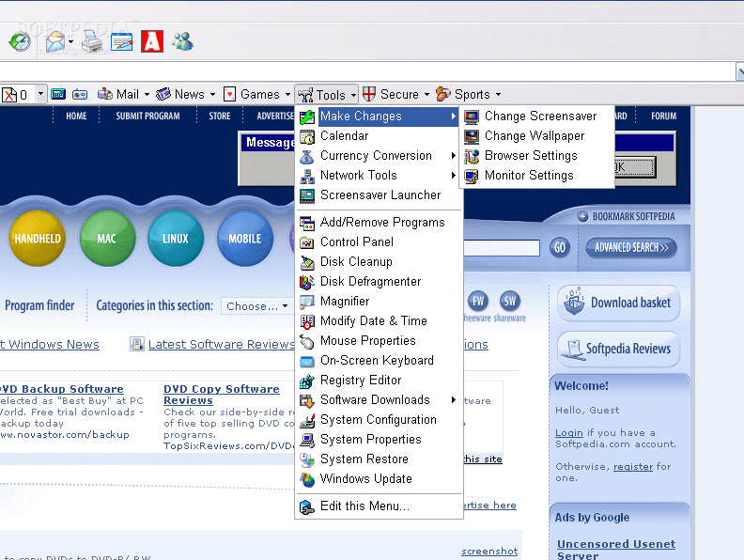Viewport: 744px width, 560px height.
Task: Select Change Screensaver submenu item
Action: 536,117
